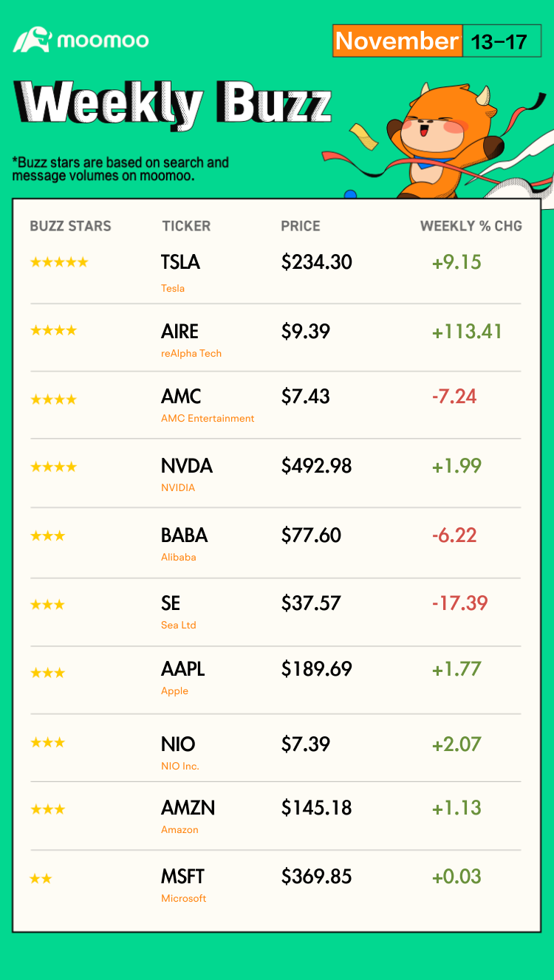Click the TICKER column header
This screenshot has height=980, width=554.
[186, 226]
